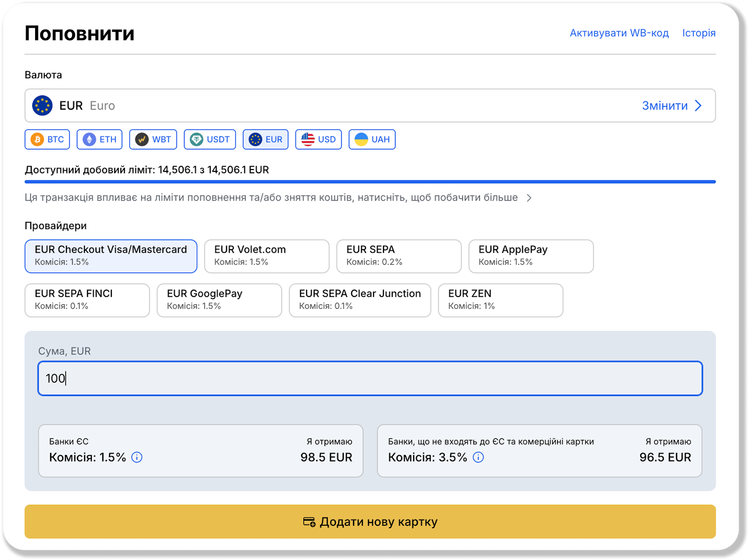Open currency selector via Змінити
Viewport: 749px width, 560px height.
point(671,106)
